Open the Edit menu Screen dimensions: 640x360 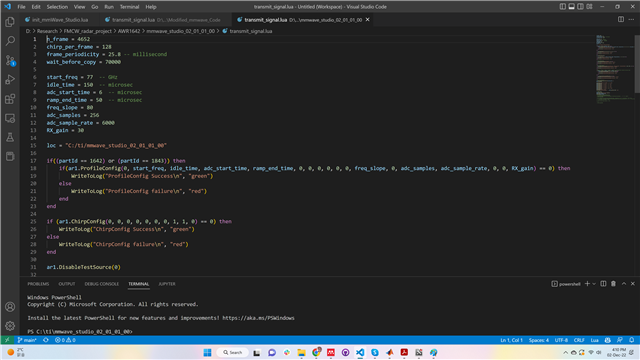tap(36, 7)
